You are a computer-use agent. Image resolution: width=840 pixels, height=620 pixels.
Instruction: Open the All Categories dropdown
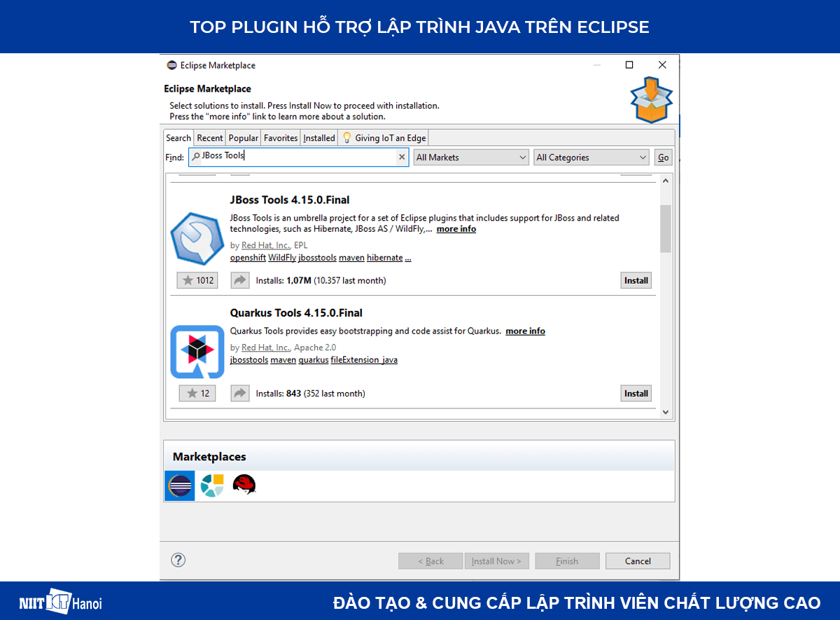(x=591, y=157)
